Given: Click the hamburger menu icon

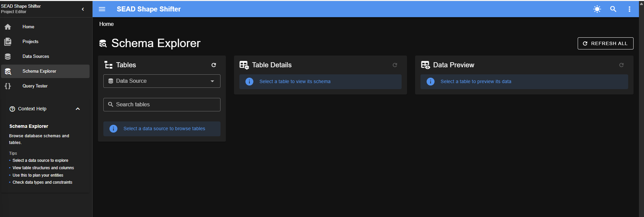Looking at the screenshot, I should pos(102,9).
